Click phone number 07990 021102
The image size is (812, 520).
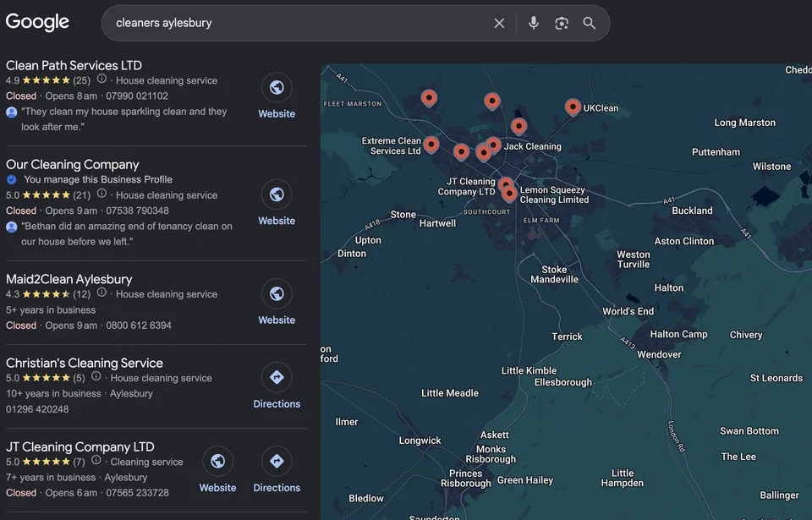(x=137, y=96)
